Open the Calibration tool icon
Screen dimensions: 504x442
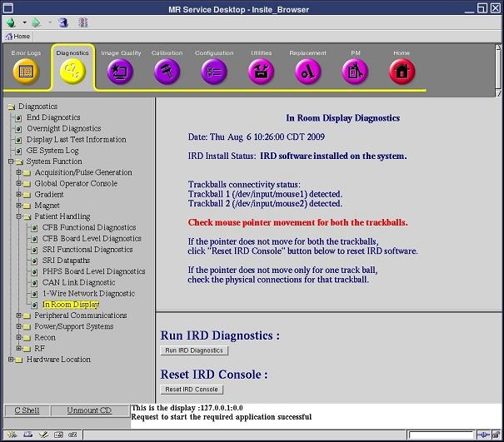click(167, 71)
